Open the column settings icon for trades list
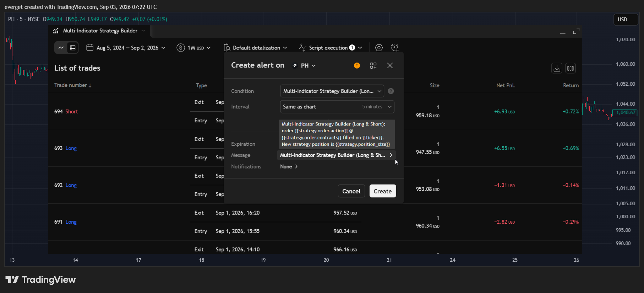 tap(571, 68)
